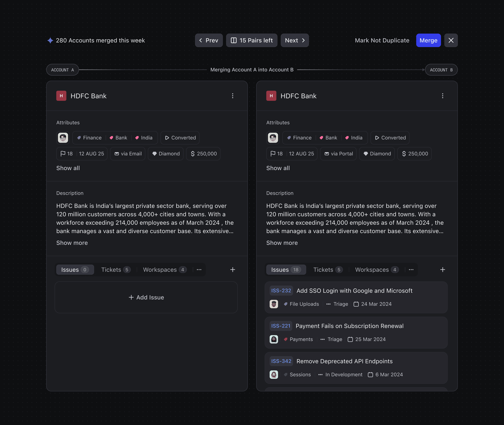Click the sparkle icon beside merged accounts count

coord(50,40)
